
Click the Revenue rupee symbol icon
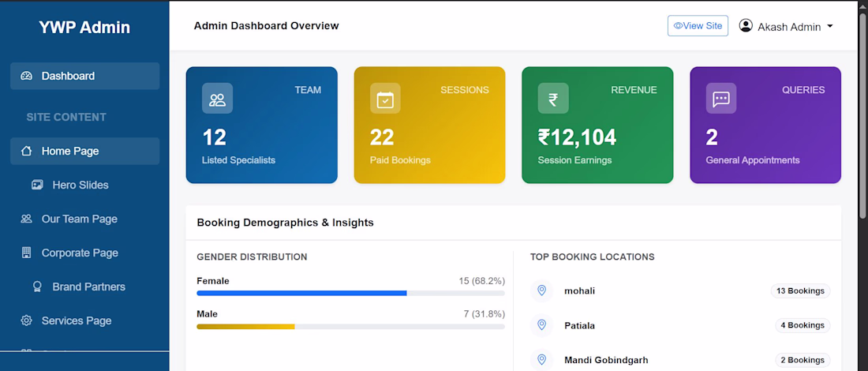click(x=553, y=99)
